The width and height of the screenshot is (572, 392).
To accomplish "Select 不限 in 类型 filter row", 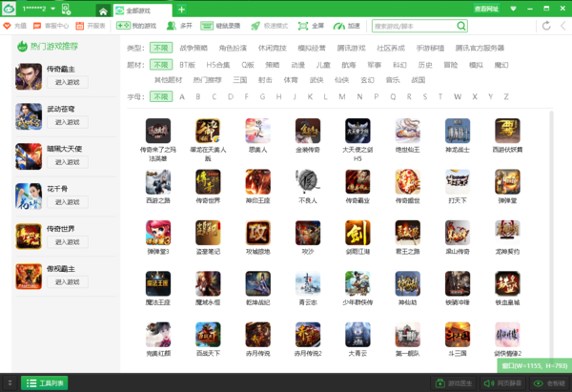I will (x=161, y=48).
